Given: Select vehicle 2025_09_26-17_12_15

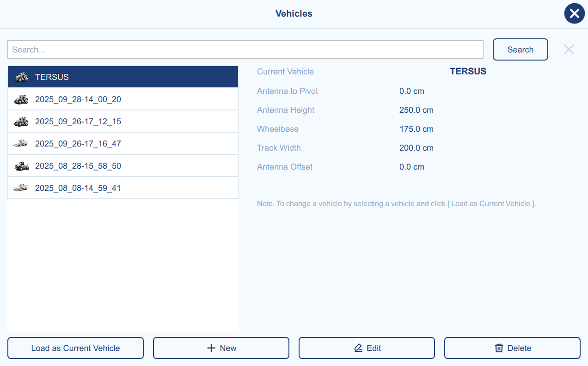Looking at the screenshot, I should pyautogui.click(x=123, y=121).
